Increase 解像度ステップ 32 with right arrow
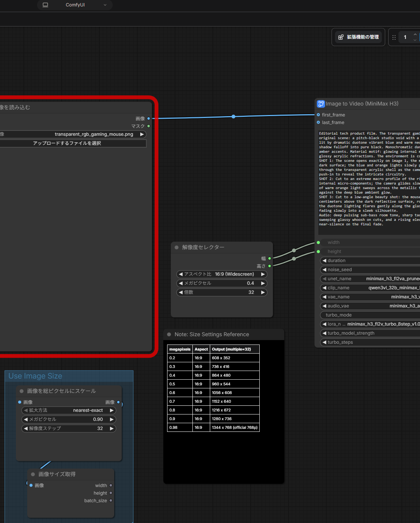This screenshot has width=420, height=523. pos(112,428)
